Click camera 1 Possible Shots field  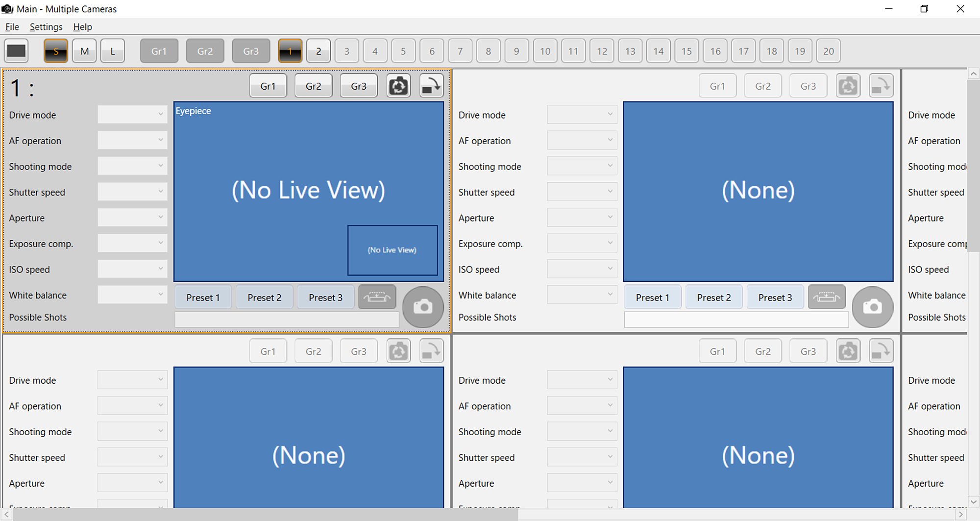(287, 320)
